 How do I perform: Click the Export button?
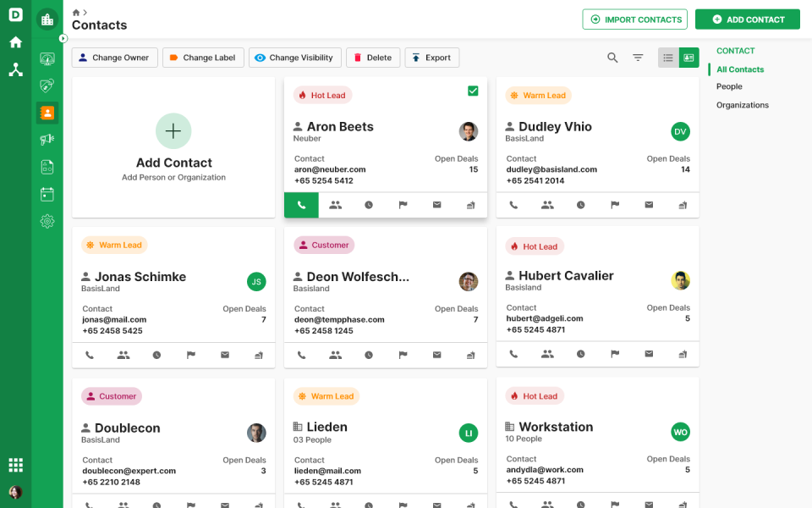[x=432, y=58]
